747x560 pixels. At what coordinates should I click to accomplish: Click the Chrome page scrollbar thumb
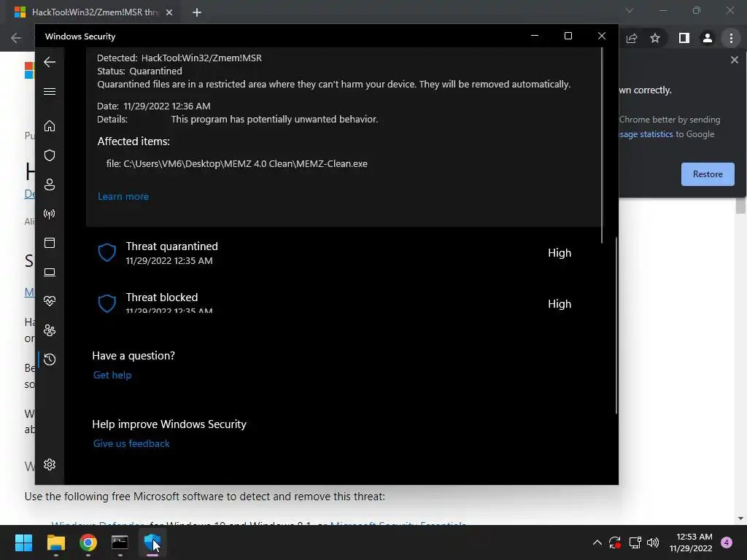[x=740, y=206]
